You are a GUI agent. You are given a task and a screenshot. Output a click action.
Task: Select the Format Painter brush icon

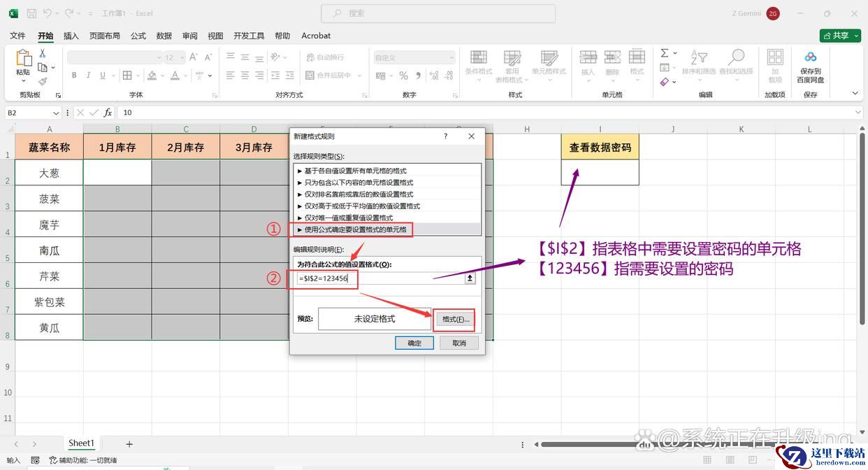coord(43,81)
